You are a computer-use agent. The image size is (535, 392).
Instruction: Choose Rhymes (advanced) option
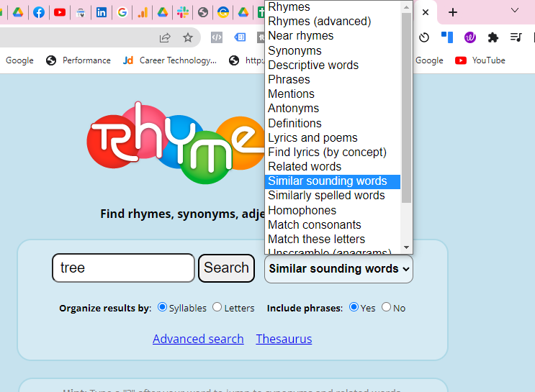point(333,21)
